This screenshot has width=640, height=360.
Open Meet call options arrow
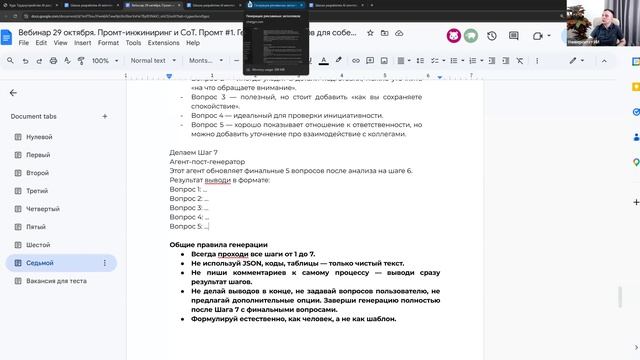pos(549,36)
